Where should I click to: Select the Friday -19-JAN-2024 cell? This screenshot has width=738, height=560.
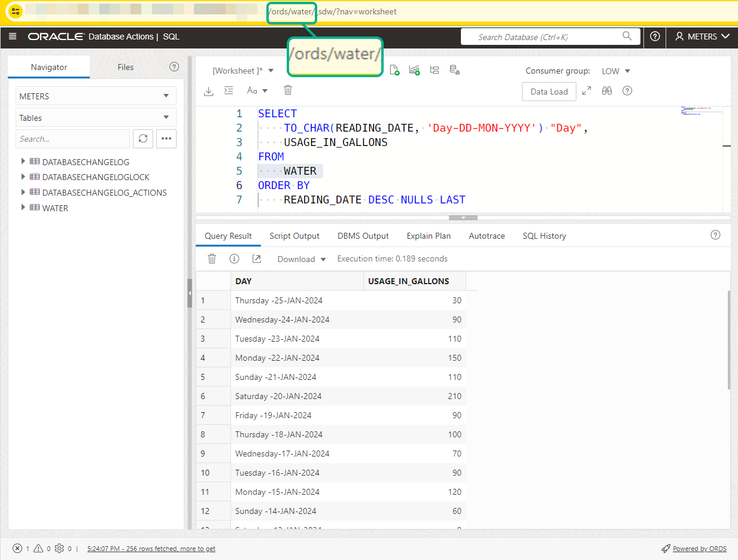(x=297, y=415)
